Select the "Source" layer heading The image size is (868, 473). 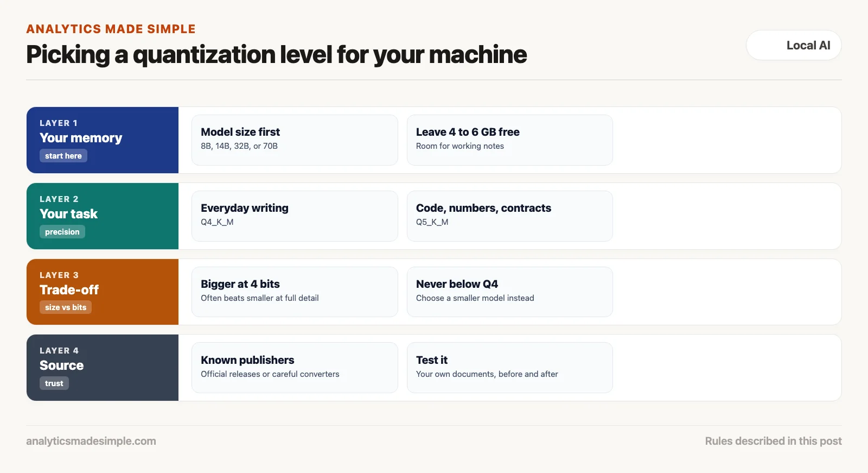[62, 365]
